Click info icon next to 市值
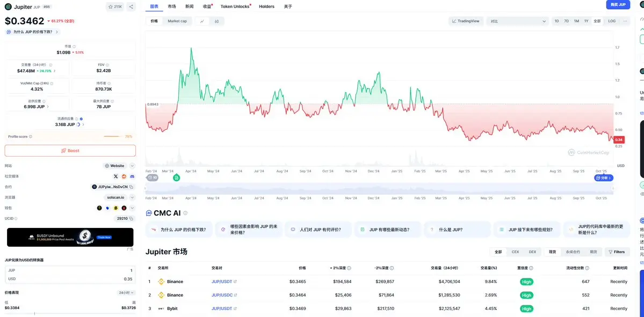Image resolution: width=644 pixels, height=317 pixels. 74,47
